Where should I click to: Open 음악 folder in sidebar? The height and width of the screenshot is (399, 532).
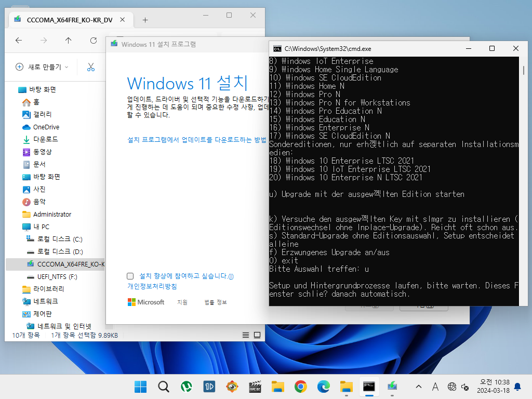click(34, 202)
